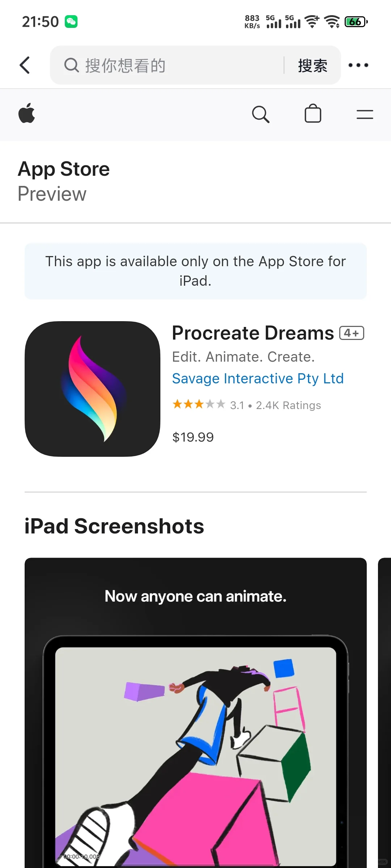Open Apple site search magnifier icon
The width and height of the screenshot is (391, 868).
tap(261, 114)
